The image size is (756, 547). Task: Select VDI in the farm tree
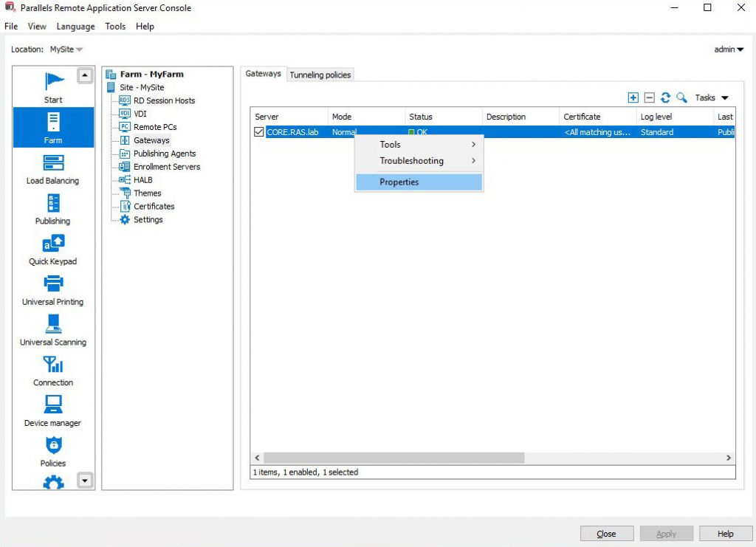(x=140, y=114)
